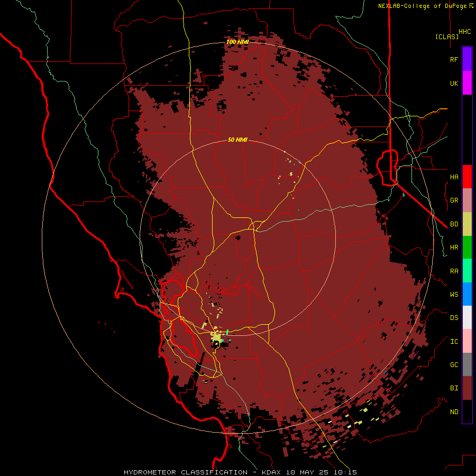Click the ND legend label
Image resolution: width=476 pixels, height=476 pixels.
[454, 412]
